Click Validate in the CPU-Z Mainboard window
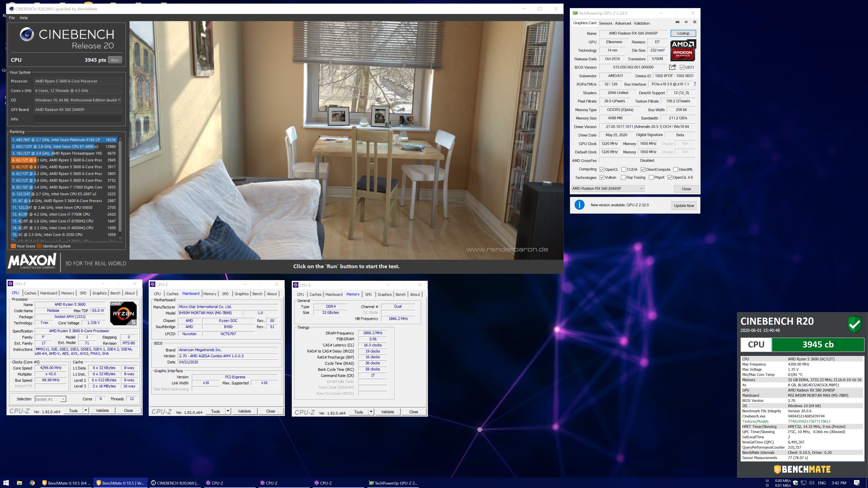The image size is (868, 488). (244, 411)
